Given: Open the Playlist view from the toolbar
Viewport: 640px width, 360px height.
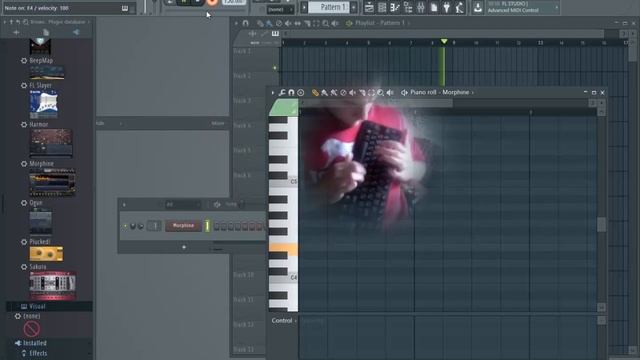Looking at the screenshot, I should 369,7.
